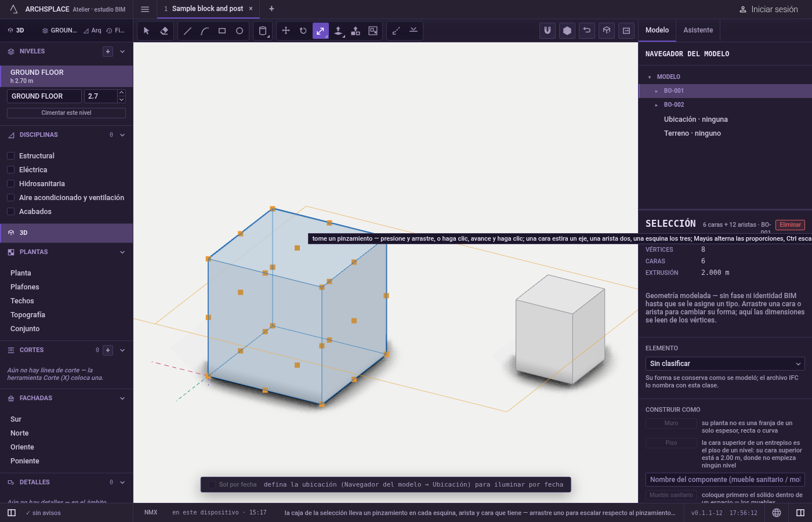Activate the move tool
Viewport: 812px width, 522px height.
click(x=286, y=31)
